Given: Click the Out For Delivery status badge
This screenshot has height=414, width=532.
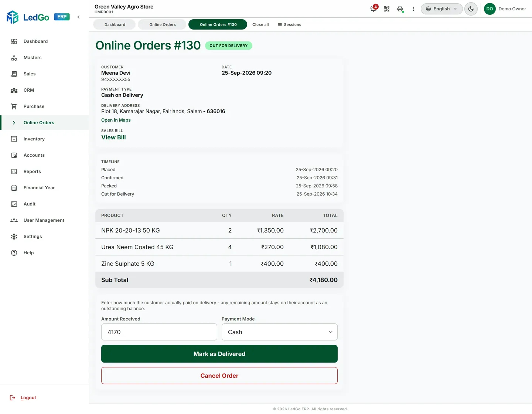Looking at the screenshot, I should (229, 46).
